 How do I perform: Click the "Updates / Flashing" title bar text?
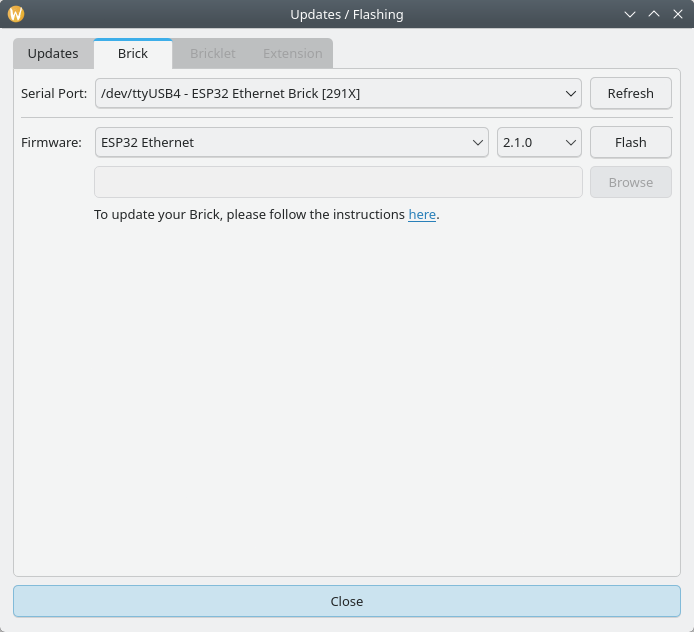346,14
